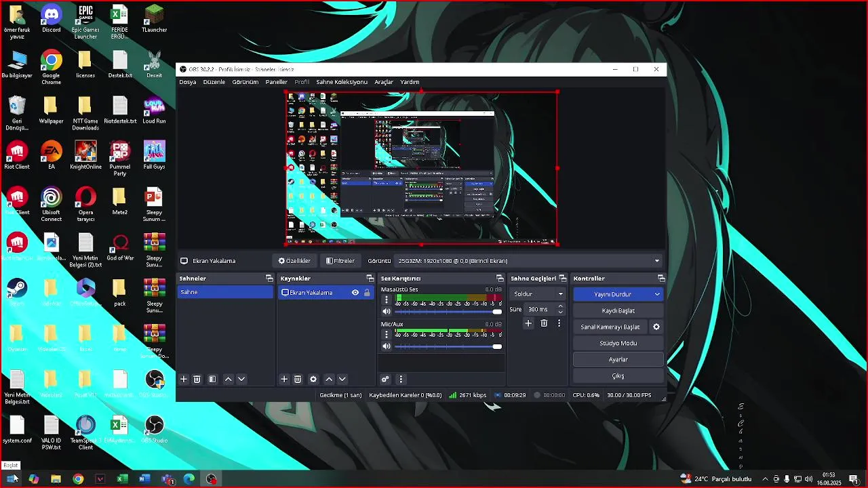Open virtual camera settings gear icon
Image resolution: width=868 pixels, height=488 pixels.
pyautogui.click(x=656, y=327)
